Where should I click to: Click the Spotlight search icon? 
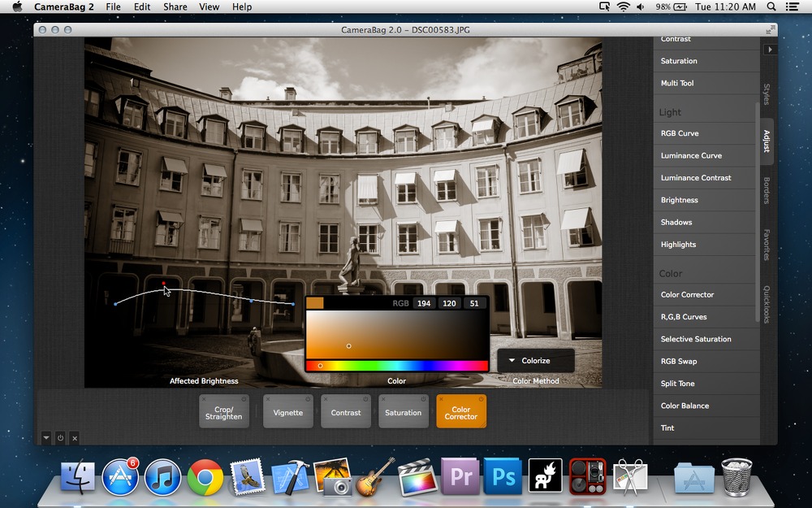click(x=771, y=7)
